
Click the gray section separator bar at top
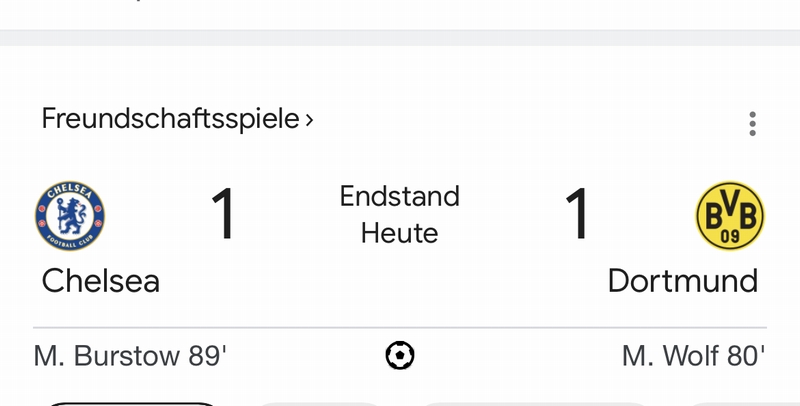[x=400, y=38]
